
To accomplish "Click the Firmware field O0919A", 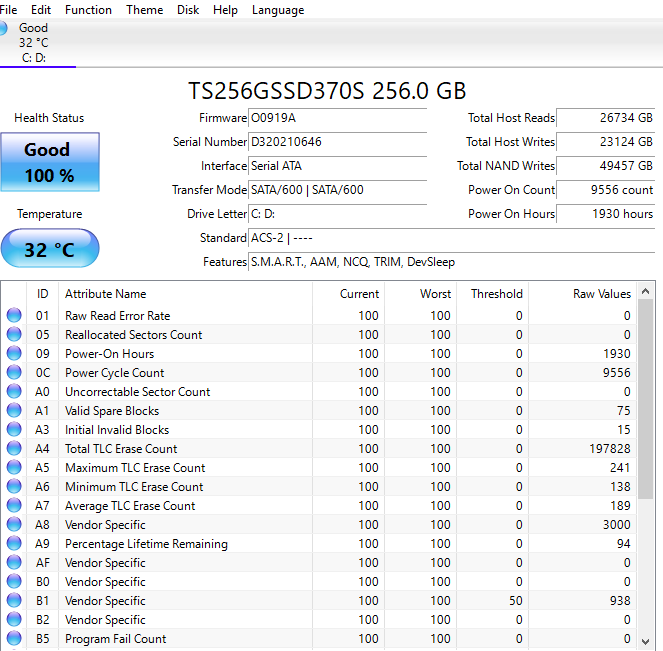I will click(x=337, y=118).
